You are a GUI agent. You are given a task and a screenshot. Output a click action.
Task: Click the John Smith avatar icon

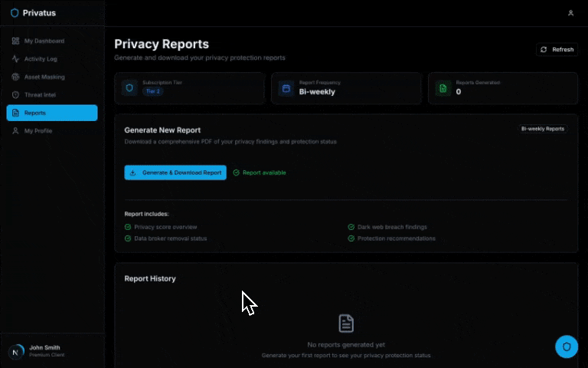pos(16,351)
